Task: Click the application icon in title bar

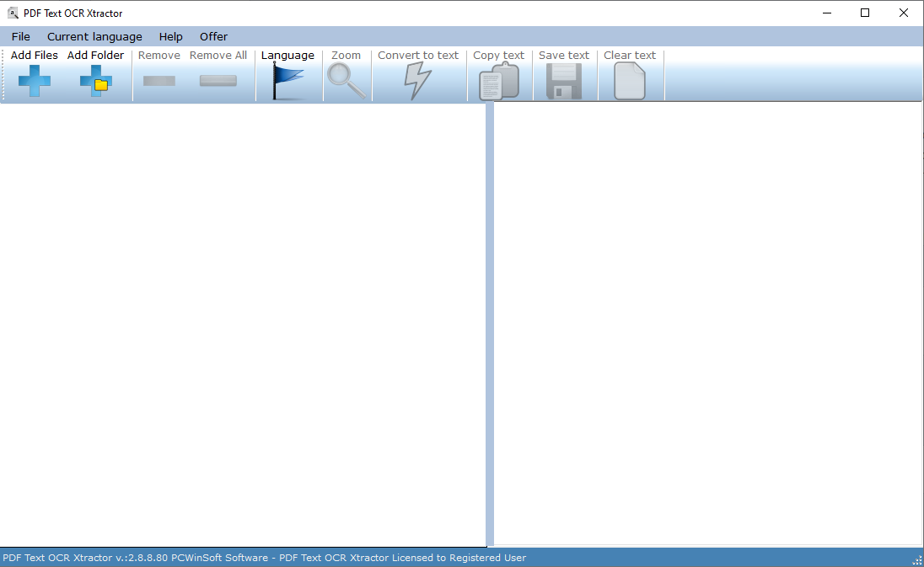Action: click(13, 13)
